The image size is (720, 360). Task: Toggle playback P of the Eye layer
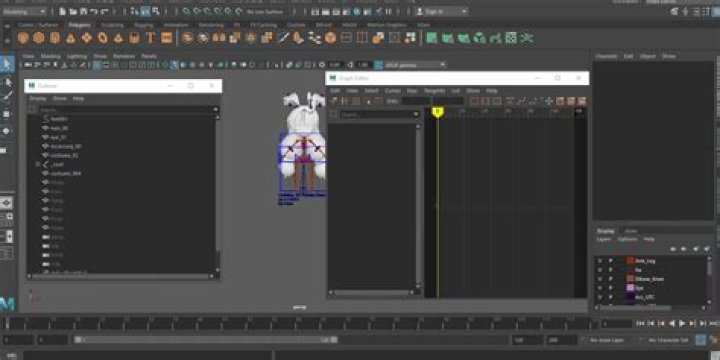tap(611, 288)
